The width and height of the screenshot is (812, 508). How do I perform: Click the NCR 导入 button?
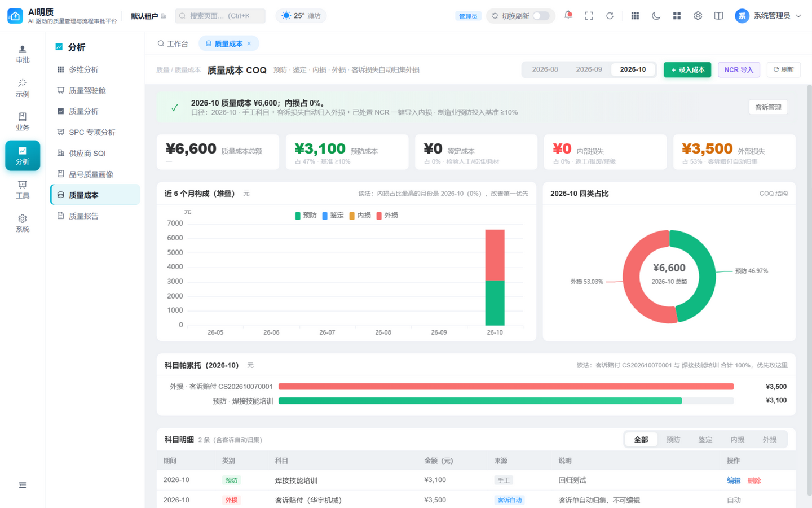[x=739, y=69]
